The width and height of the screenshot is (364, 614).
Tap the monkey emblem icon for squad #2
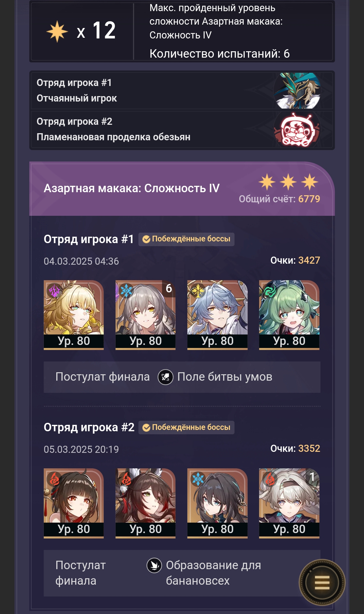(297, 129)
